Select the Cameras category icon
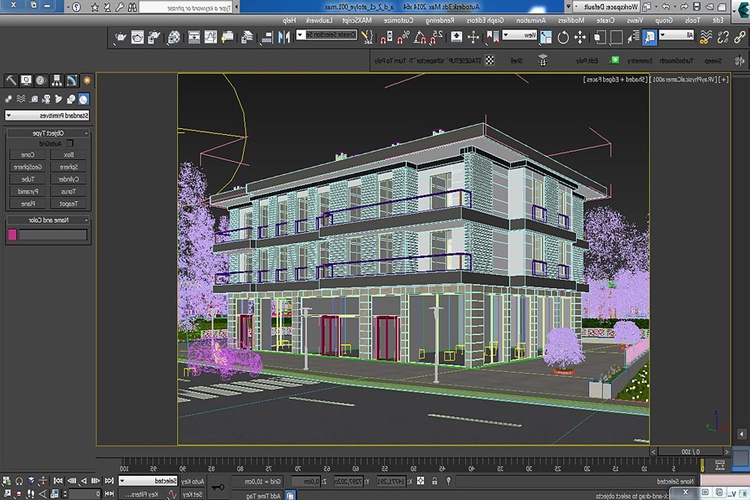The height and width of the screenshot is (500, 750). tap(46, 99)
